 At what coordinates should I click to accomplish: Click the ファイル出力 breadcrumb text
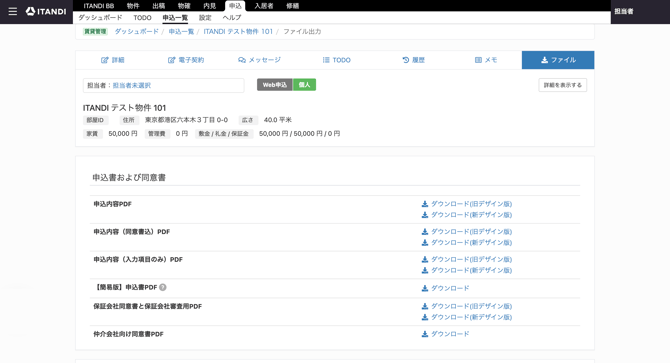click(302, 32)
